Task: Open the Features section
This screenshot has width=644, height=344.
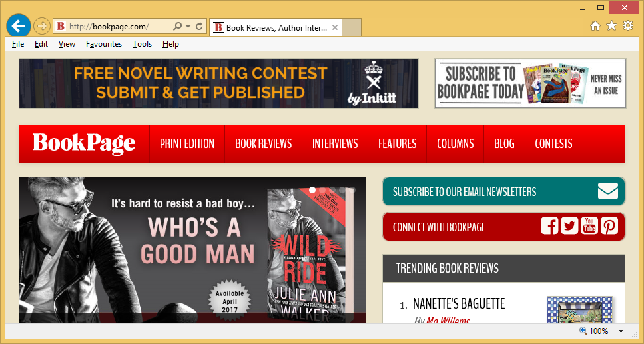Action: click(x=397, y=144)
